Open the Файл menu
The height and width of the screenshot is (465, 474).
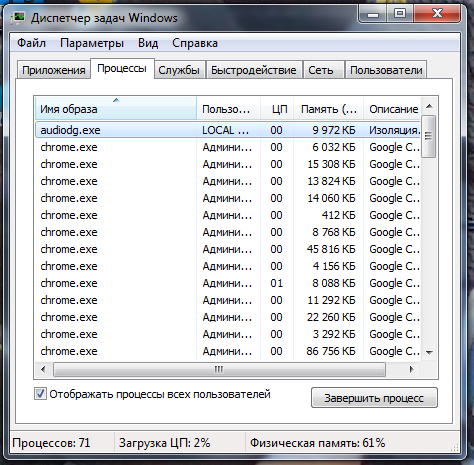tap(31, 43)
